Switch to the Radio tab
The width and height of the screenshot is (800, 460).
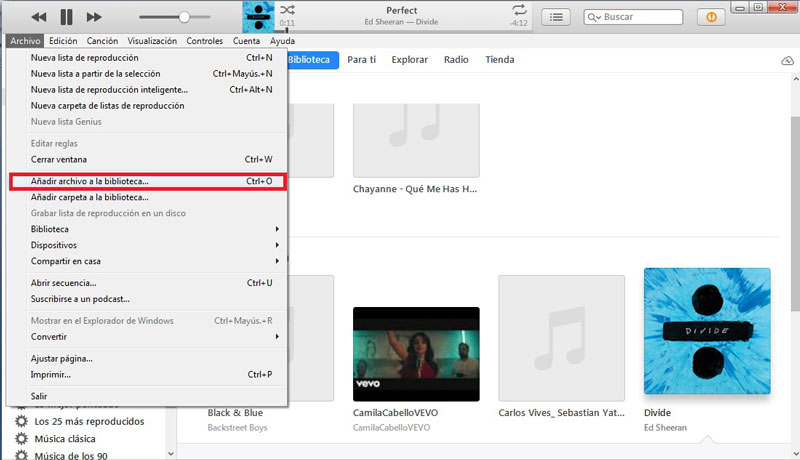(x=456, y=60)
